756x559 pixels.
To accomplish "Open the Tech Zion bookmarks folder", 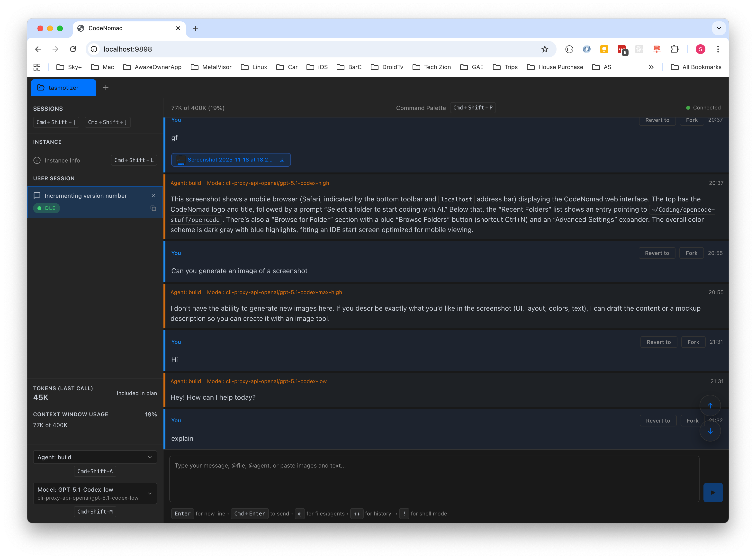I will tap(432, 67).
